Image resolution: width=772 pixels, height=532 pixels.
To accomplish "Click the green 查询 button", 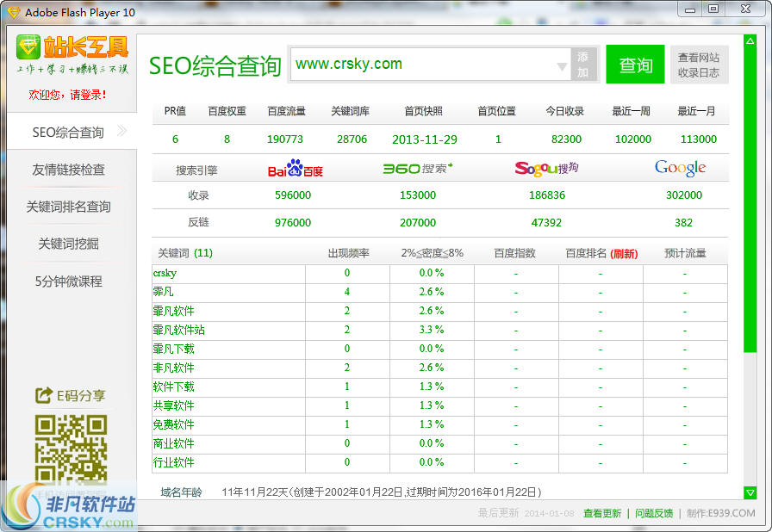I will click(x=635, y=65).
